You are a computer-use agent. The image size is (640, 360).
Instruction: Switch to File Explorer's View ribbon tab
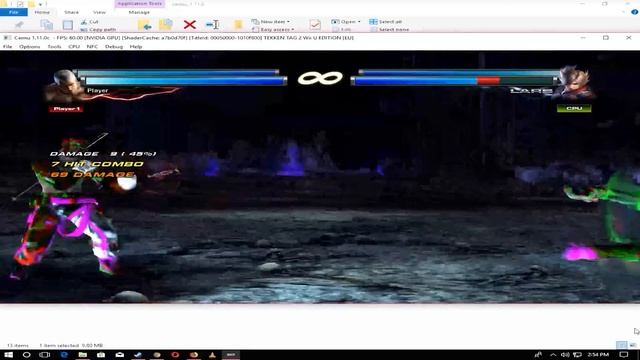pyautogui.click(x=99, y=12)
